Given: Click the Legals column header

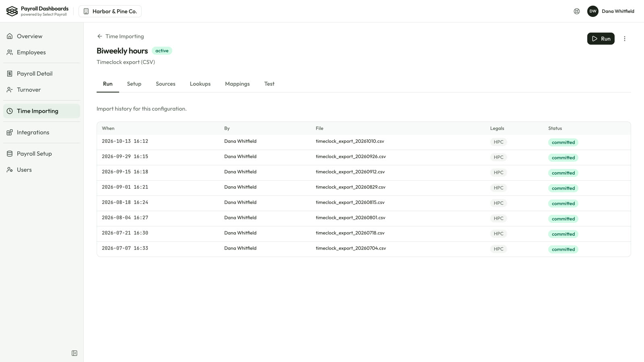Looking at the screenshot, I should point(497,128).
